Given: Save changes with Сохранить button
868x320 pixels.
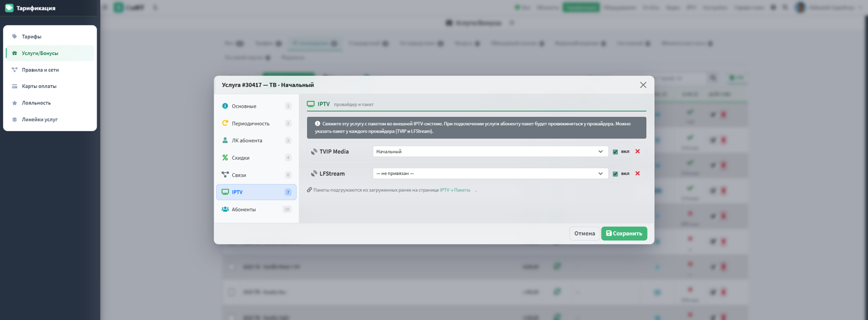Looking at the screenshot, I should point(624,234).
